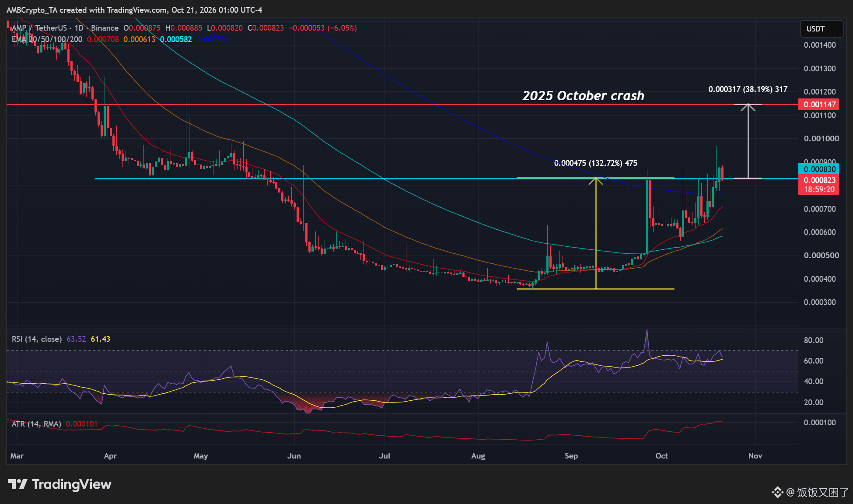The image size is (853, 504).
Task: Select the '2025 October crash' annotation
Action: 583,96
